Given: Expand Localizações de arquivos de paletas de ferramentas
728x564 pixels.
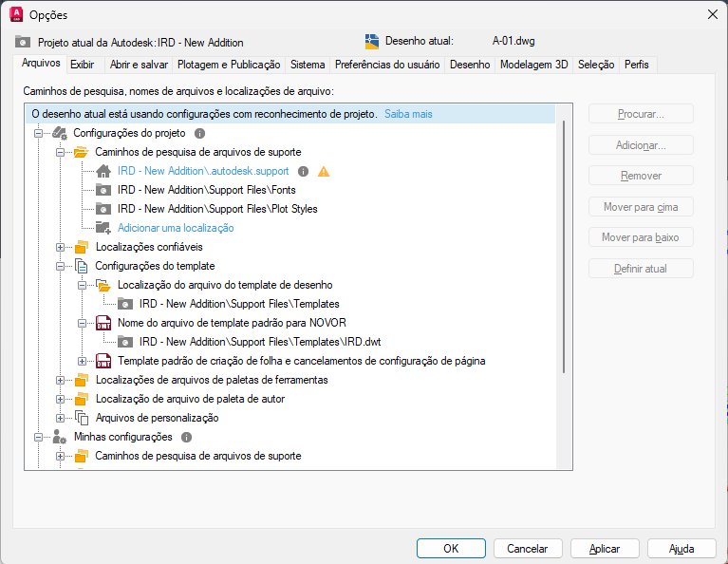Looking at the screenshot, I should tap(61, 380).
